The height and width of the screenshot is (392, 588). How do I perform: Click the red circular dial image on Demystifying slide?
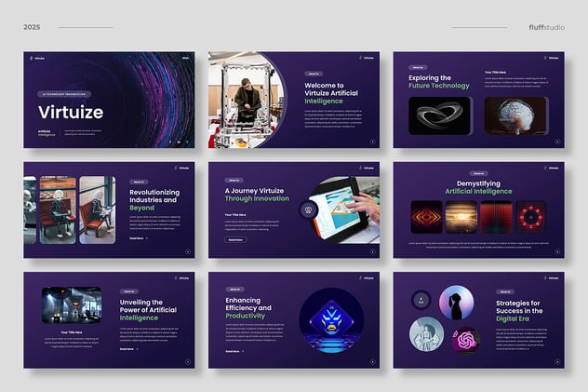532,217
